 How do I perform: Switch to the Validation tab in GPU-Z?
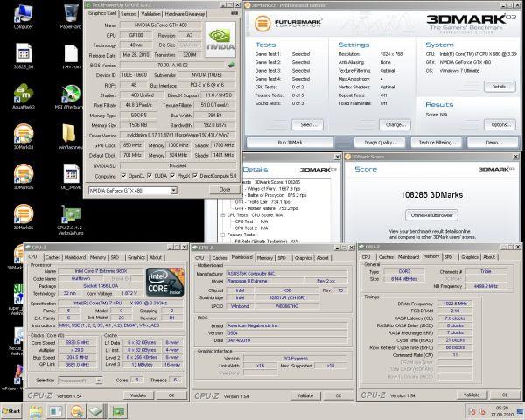(150, 14)
